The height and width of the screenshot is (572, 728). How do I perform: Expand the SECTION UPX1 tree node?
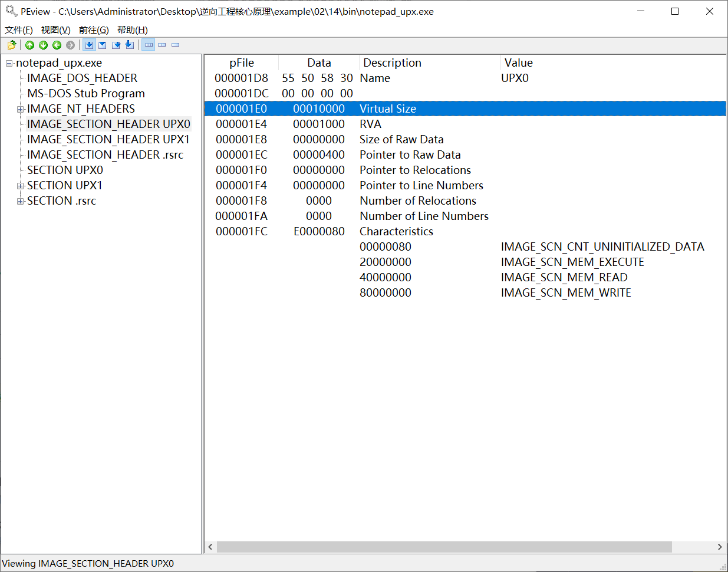click(20, 186)
